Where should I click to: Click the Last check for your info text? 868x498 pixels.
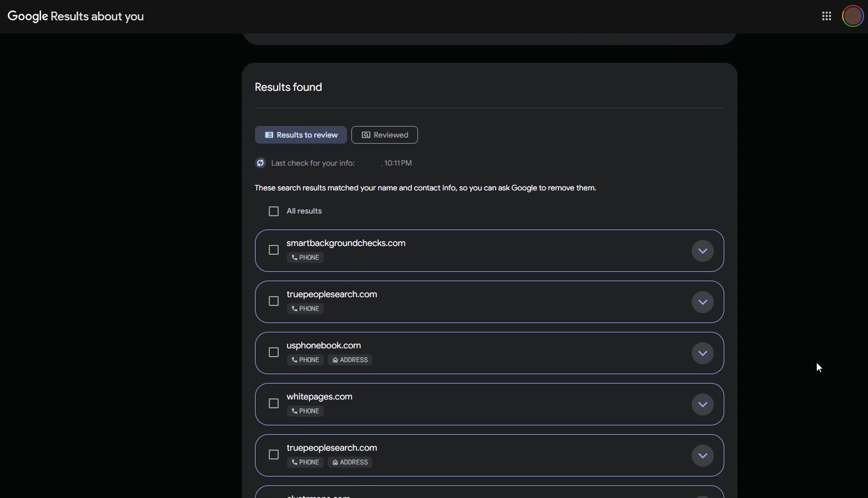click(x=313, y=163)
